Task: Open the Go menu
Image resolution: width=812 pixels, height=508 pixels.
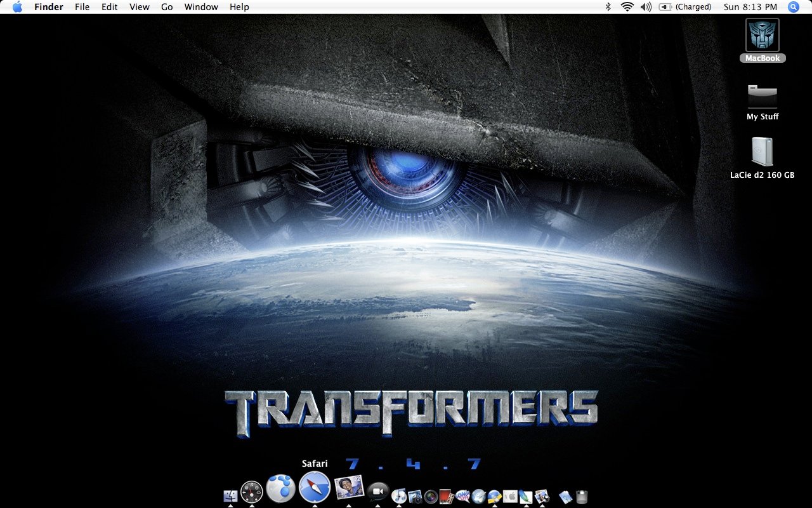Action: coord(167,7)
